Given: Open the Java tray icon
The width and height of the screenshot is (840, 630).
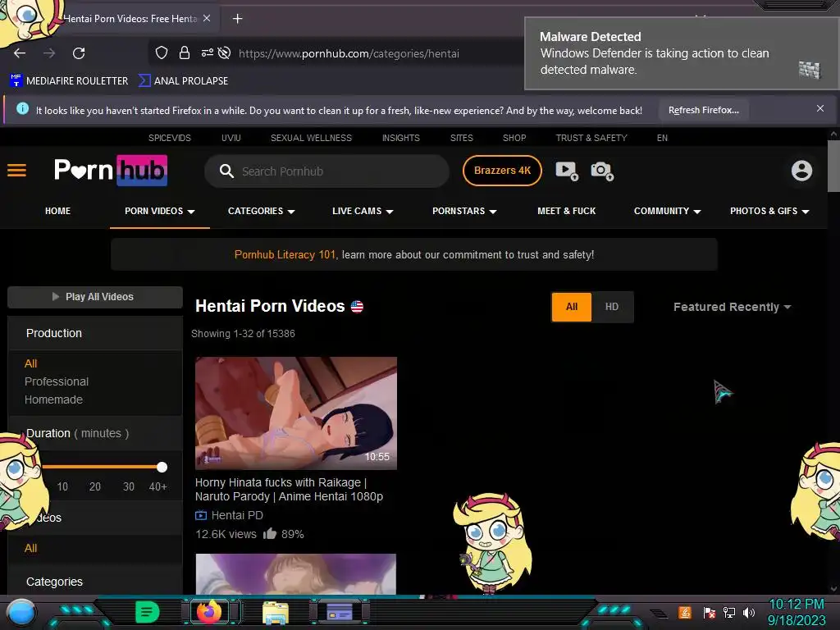Looking at the screenshot, I should (x=685, y=612).
